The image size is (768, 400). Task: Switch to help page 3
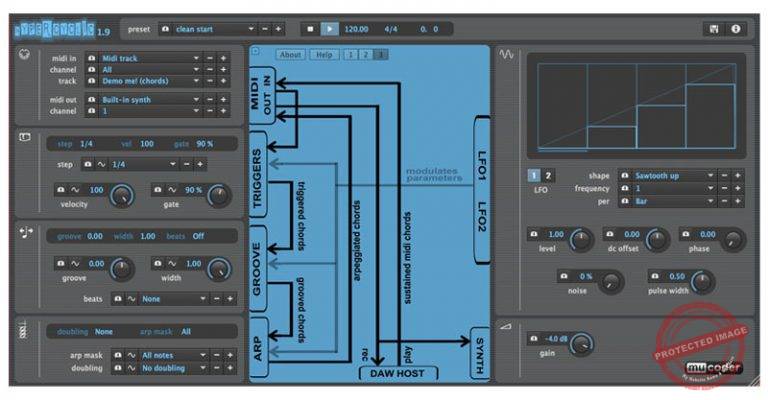pos(381,55)
